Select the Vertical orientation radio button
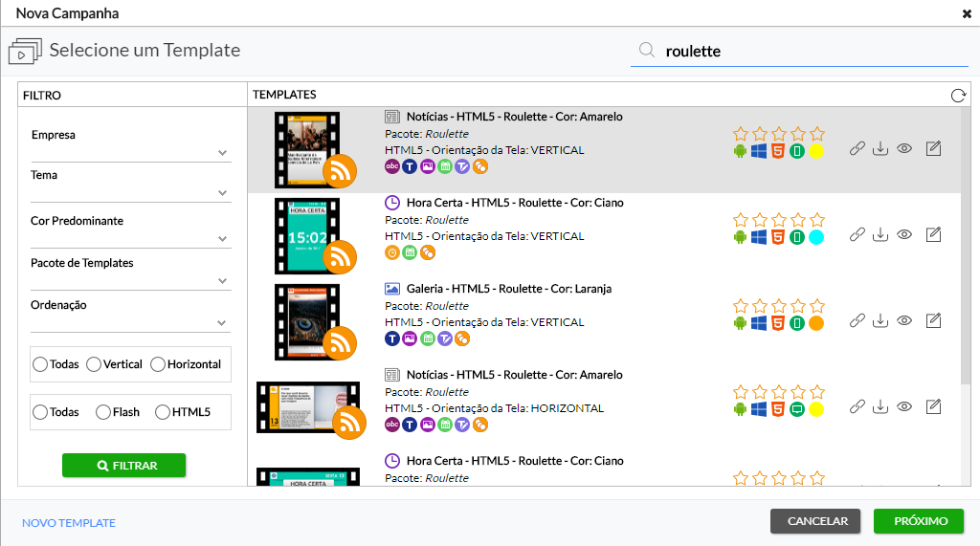 [94, 364]
